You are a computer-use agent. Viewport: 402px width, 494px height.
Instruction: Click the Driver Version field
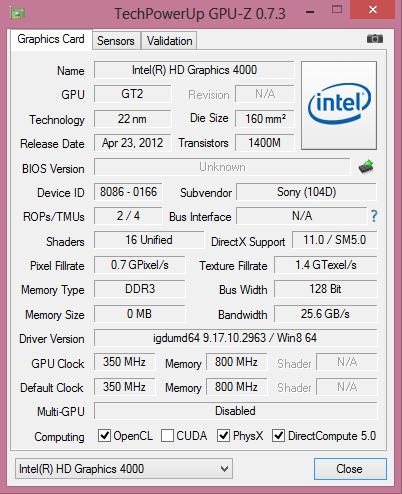coord(235,338)
